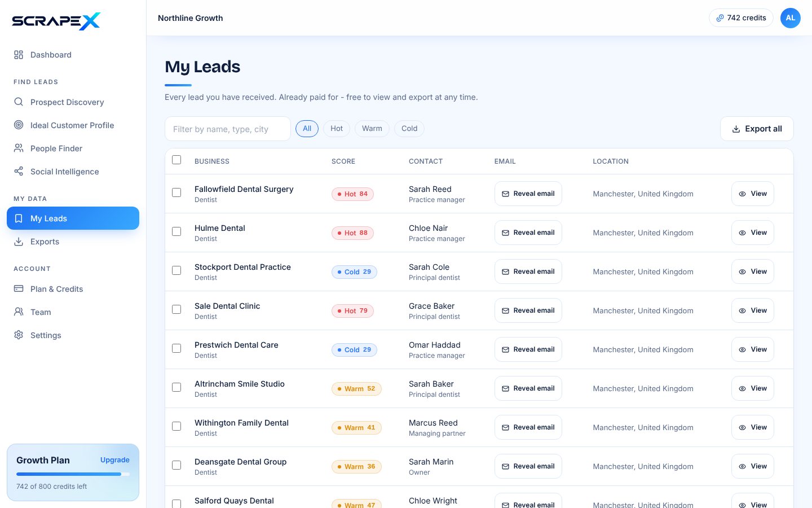
Task: Click the Hot 84 score badge
Action: point(352,194)
